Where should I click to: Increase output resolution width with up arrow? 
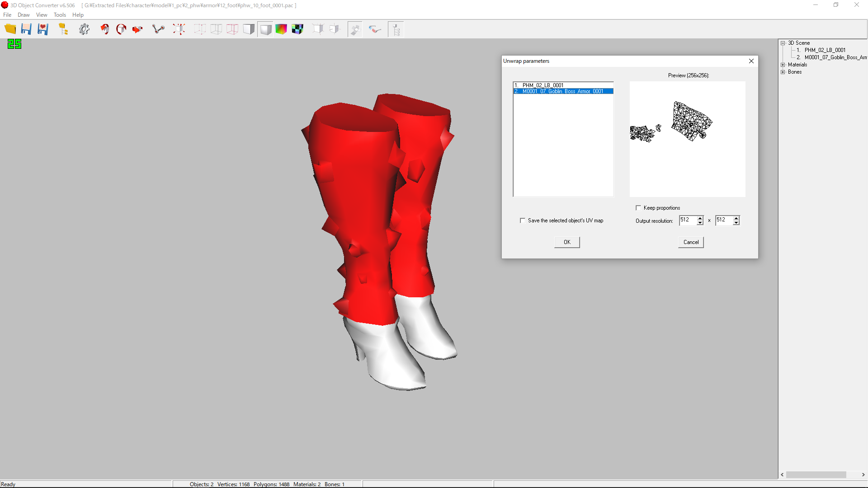700,218
